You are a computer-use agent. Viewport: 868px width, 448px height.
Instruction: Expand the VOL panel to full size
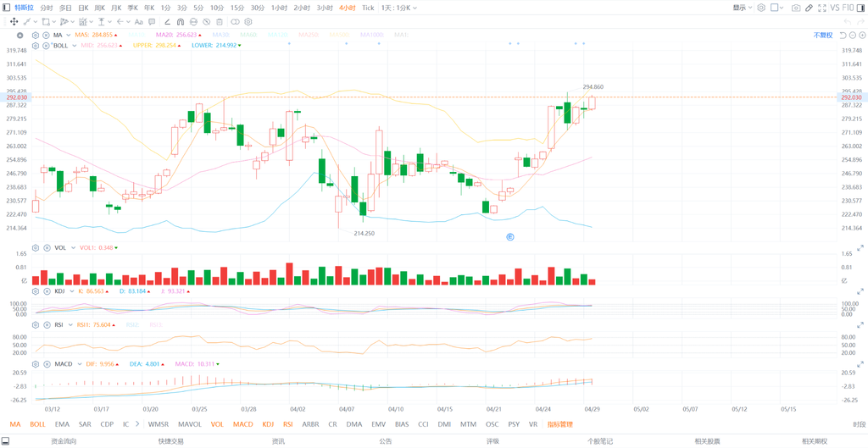click(x=861, y=248)
